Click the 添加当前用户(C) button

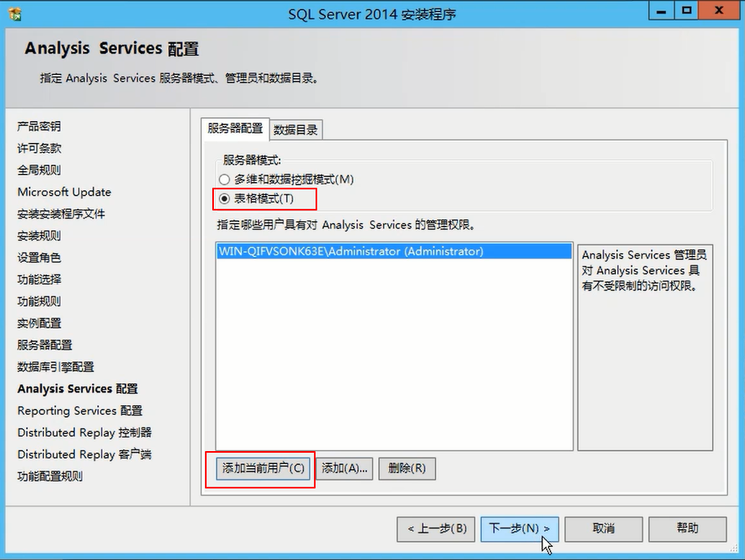264,468
